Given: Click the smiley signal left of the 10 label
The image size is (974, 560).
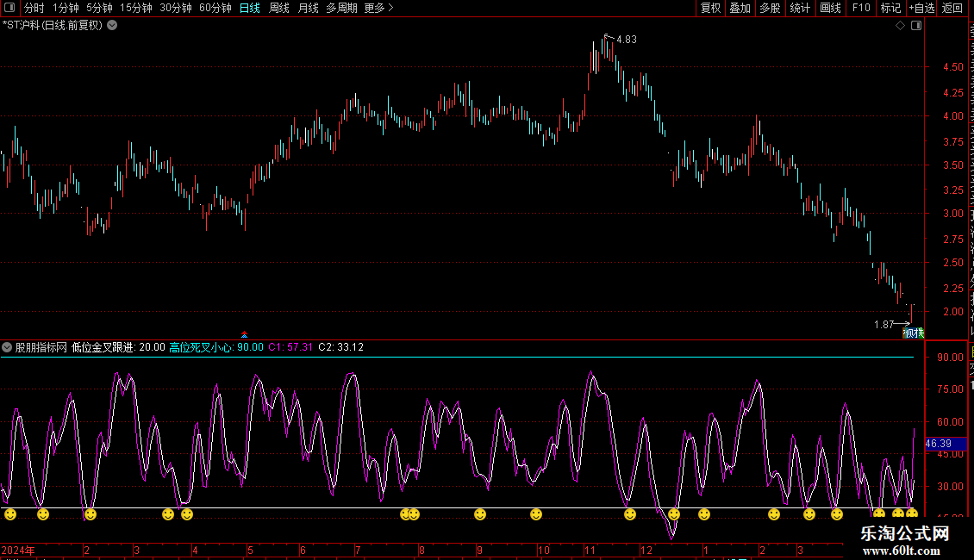Looking at the screenshot, I should coord(536,514).
